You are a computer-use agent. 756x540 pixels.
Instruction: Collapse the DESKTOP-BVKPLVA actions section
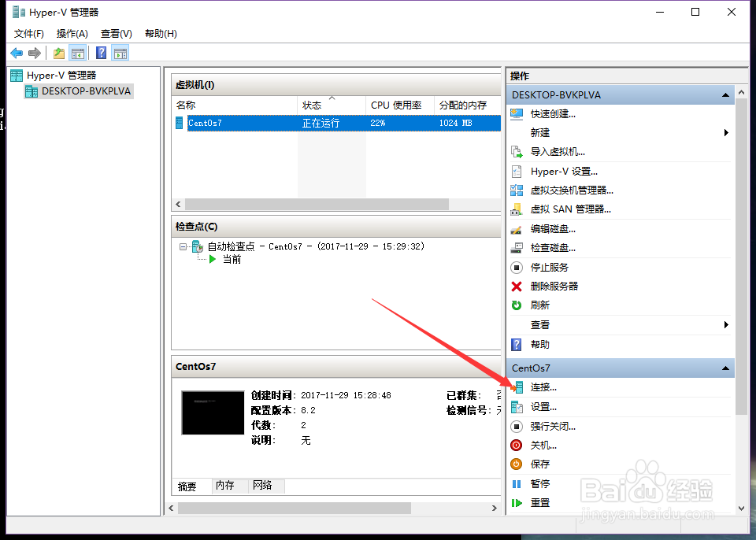pos(725,94)
